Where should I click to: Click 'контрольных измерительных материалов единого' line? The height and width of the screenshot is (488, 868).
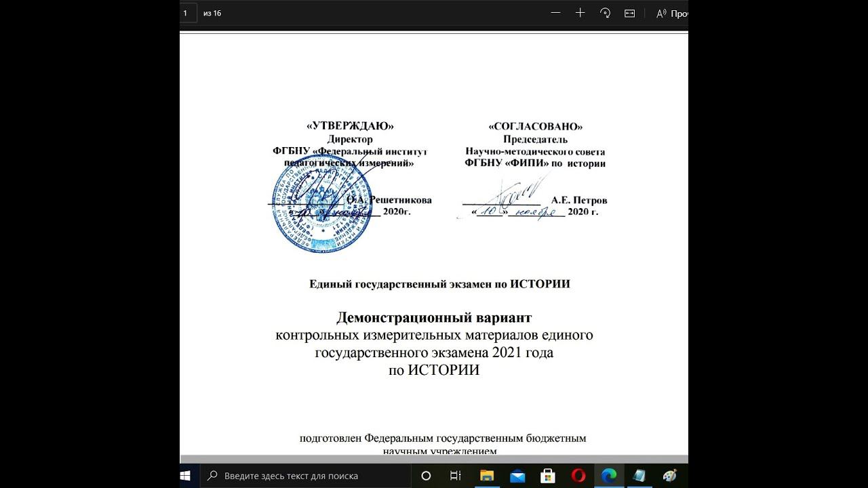435,335
